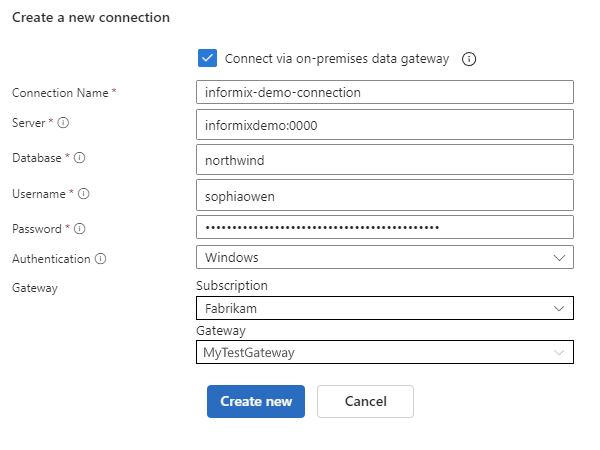
Task: Expand the Subscription dropdown showing Fabrikam
Action: [384, 309]
